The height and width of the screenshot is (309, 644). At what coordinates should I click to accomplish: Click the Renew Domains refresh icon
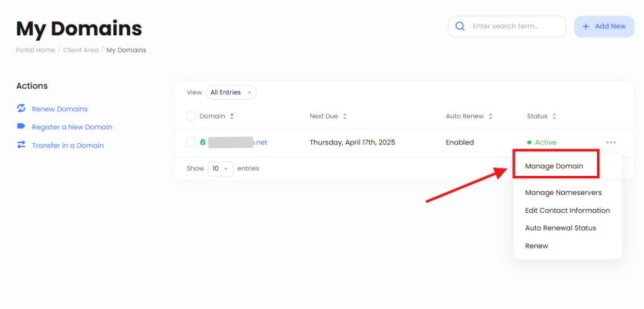point(21,109)
